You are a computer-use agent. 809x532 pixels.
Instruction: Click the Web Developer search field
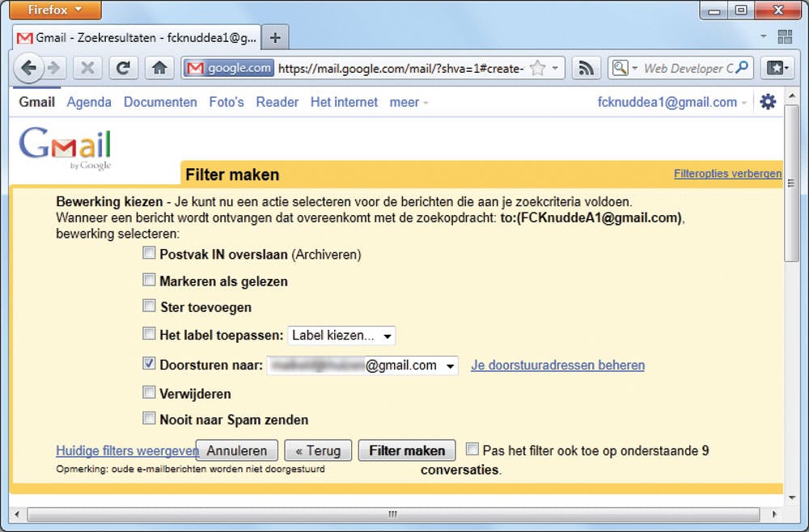pos(688,68)
